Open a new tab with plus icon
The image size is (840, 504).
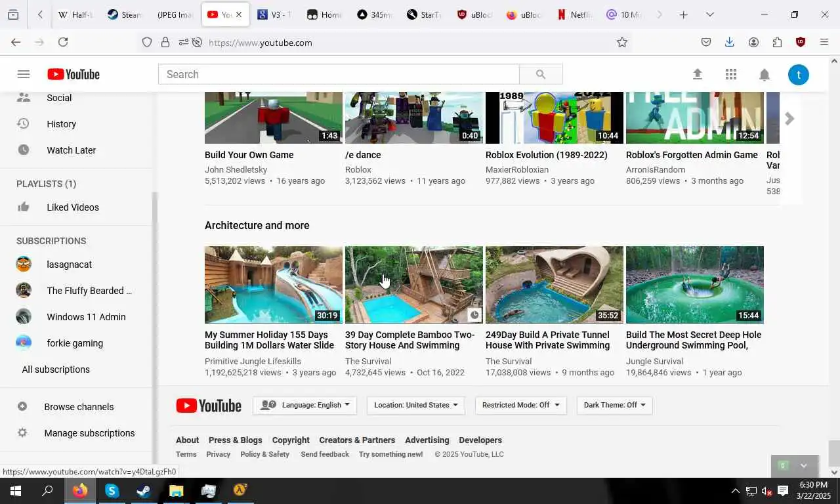(x=683, y=14)
